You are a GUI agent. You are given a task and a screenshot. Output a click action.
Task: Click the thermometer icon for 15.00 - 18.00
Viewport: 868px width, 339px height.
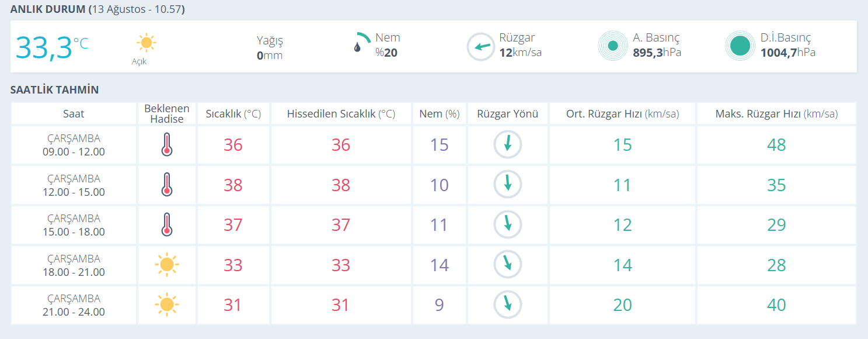click(167, 225)
